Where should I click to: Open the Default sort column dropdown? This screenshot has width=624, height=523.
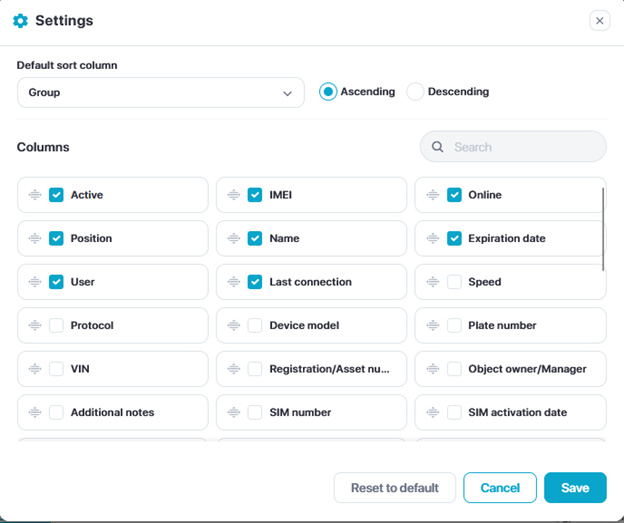[x=160, y=93]
